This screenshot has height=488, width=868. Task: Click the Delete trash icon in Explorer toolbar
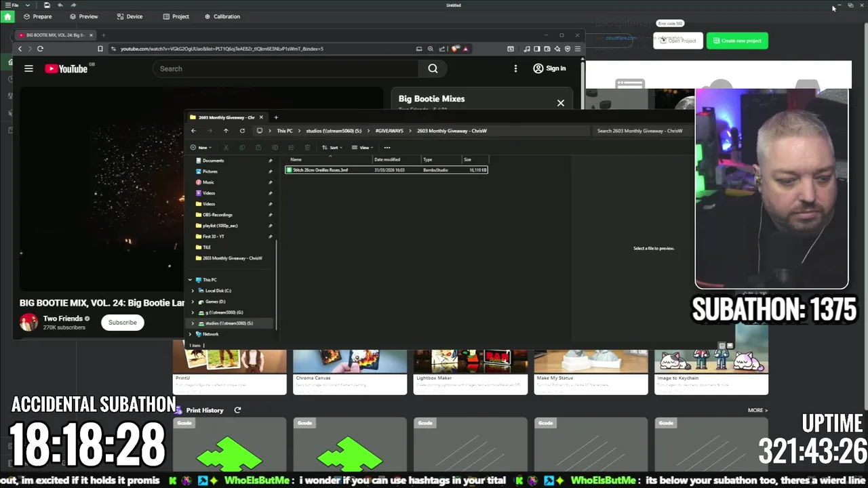coord(307,148)
